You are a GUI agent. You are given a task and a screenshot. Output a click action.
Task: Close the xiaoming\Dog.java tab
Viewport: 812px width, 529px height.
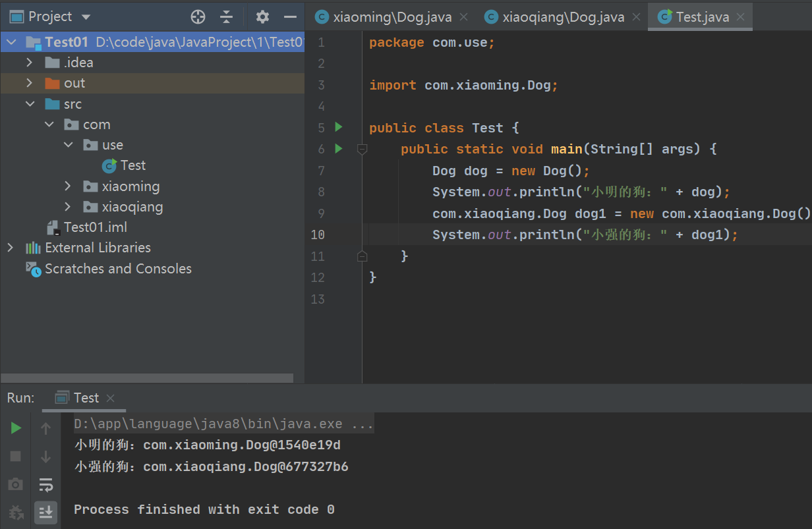[464, 18]
